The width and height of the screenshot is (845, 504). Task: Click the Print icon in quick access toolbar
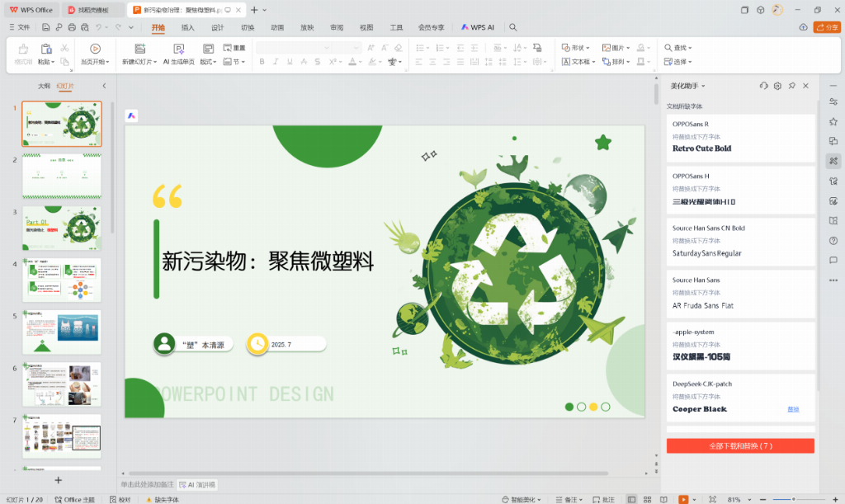(x=73, y=27)
